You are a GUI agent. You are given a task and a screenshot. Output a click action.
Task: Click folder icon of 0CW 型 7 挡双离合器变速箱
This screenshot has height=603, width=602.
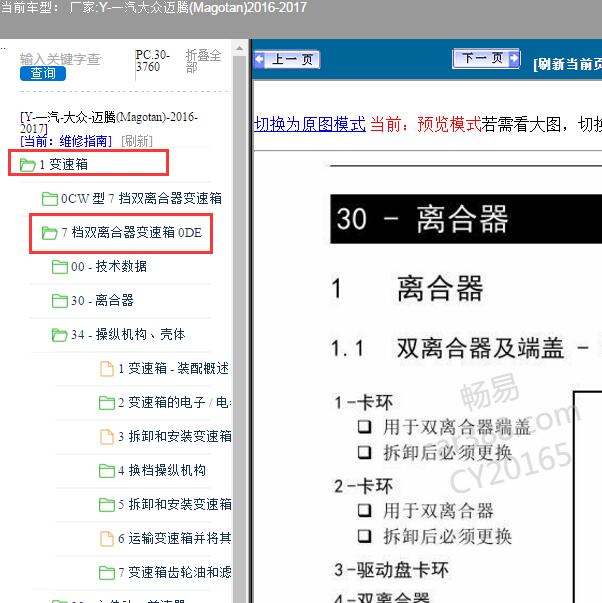pyautogui.click(x=50, y=199)
